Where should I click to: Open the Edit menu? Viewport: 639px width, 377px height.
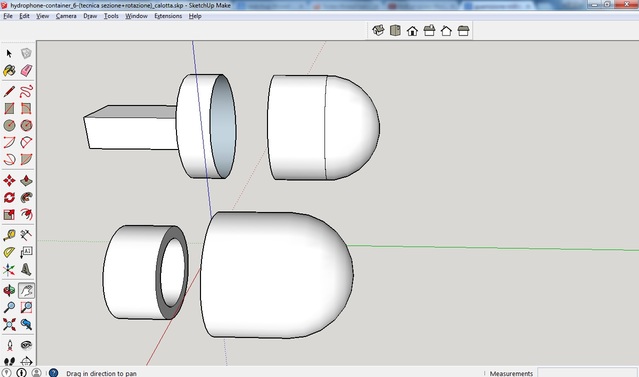click(x=24, y=16)
